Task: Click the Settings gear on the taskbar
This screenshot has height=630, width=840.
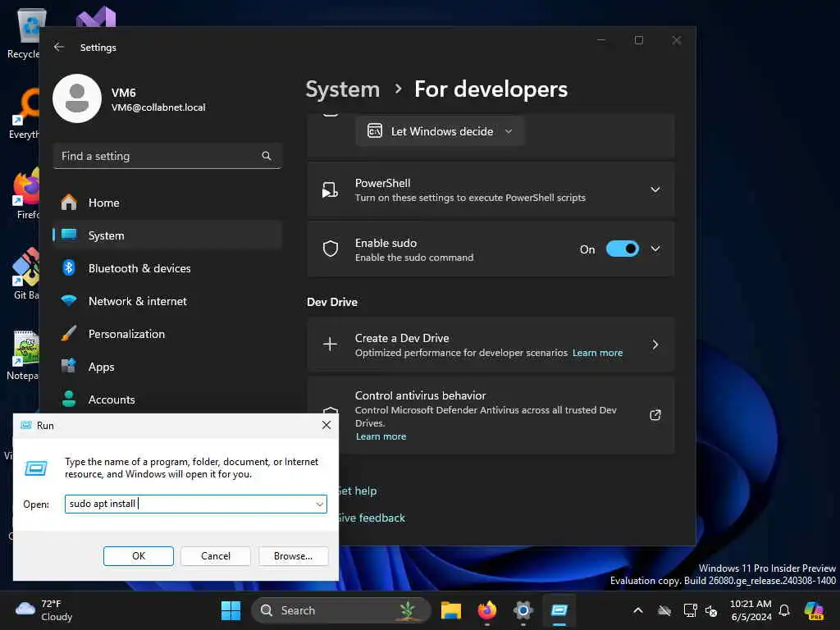Action: [x=523, y=610]
